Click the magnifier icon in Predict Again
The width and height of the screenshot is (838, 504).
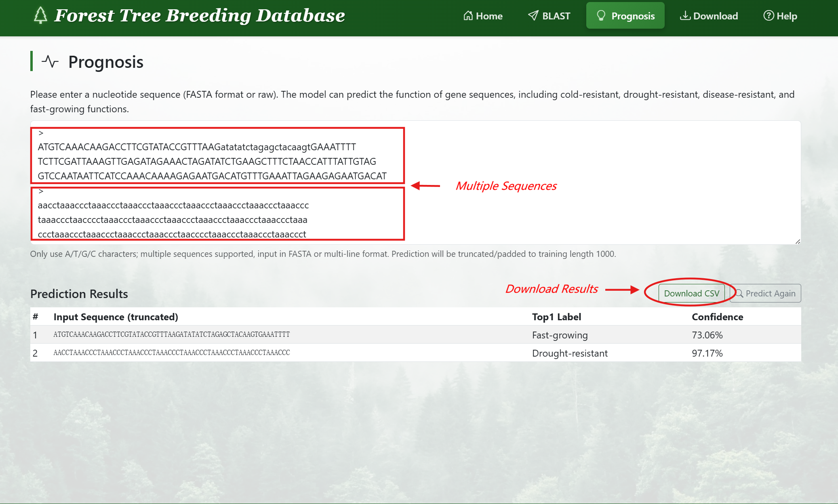(739, 294)
